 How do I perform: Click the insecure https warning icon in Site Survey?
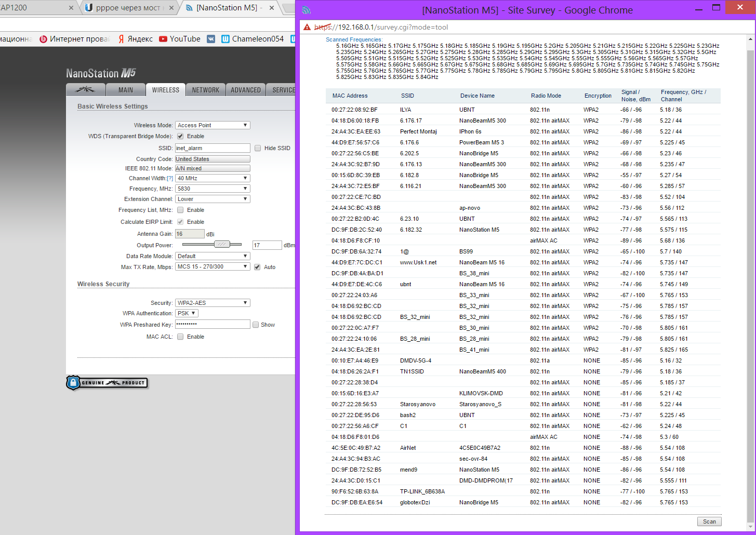tap(307, 27)
